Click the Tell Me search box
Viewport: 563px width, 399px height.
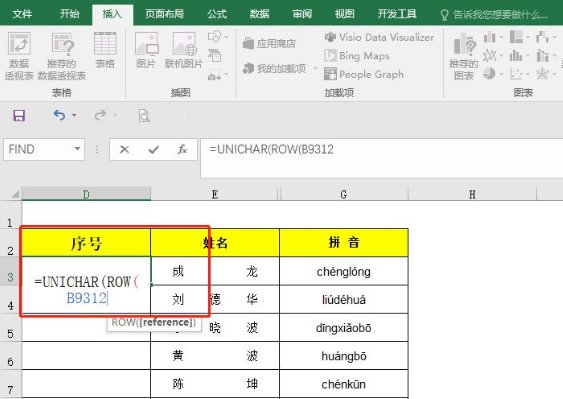[495, 15]
